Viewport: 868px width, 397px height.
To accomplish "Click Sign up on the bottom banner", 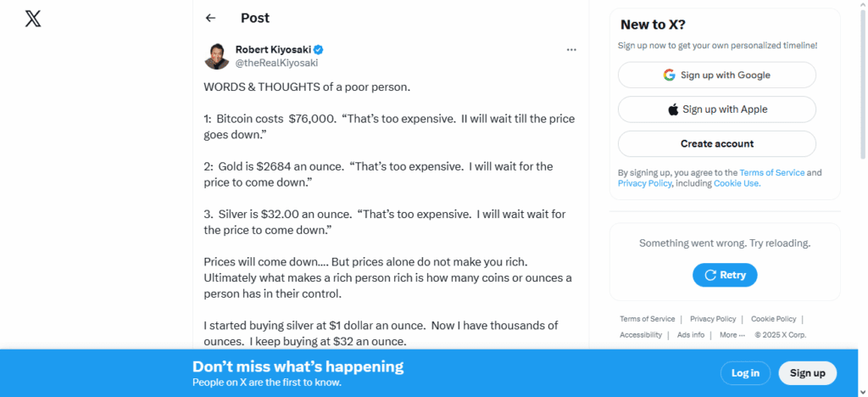I will pos(807,373).
